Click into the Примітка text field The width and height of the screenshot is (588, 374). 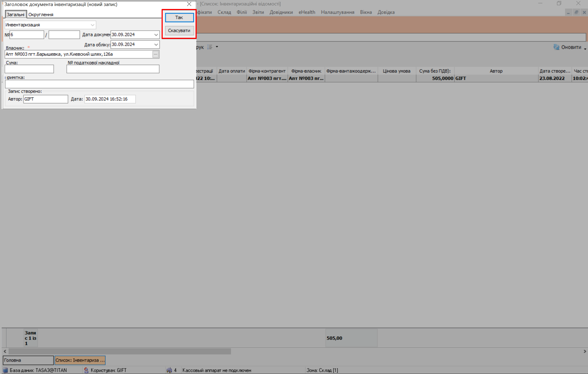99,84
